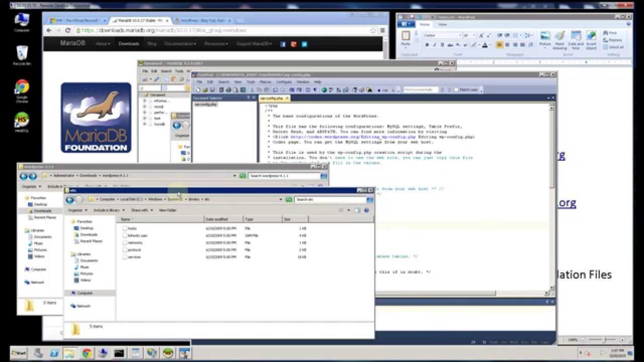Open the command prompt taskbar icon

[119, 353]
